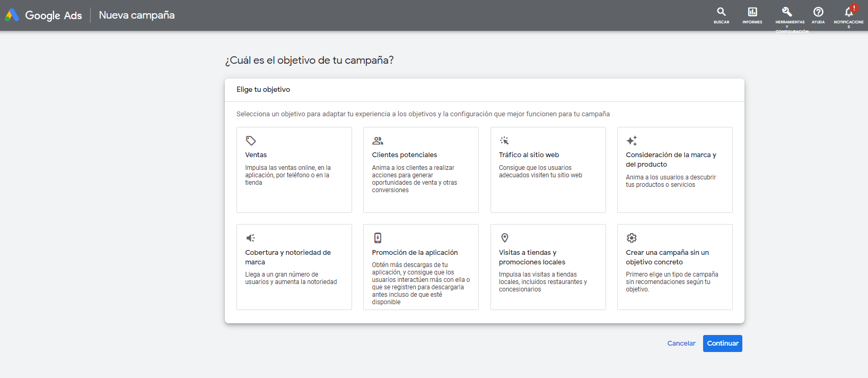Open the Notificaciones bell icon
Screen dimensions: 868x378
coord(848,12)
